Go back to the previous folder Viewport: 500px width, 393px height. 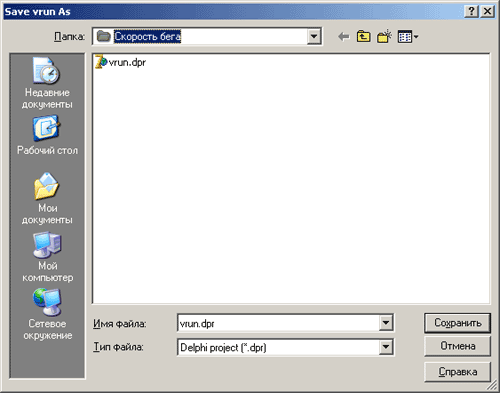pos(343,36)
